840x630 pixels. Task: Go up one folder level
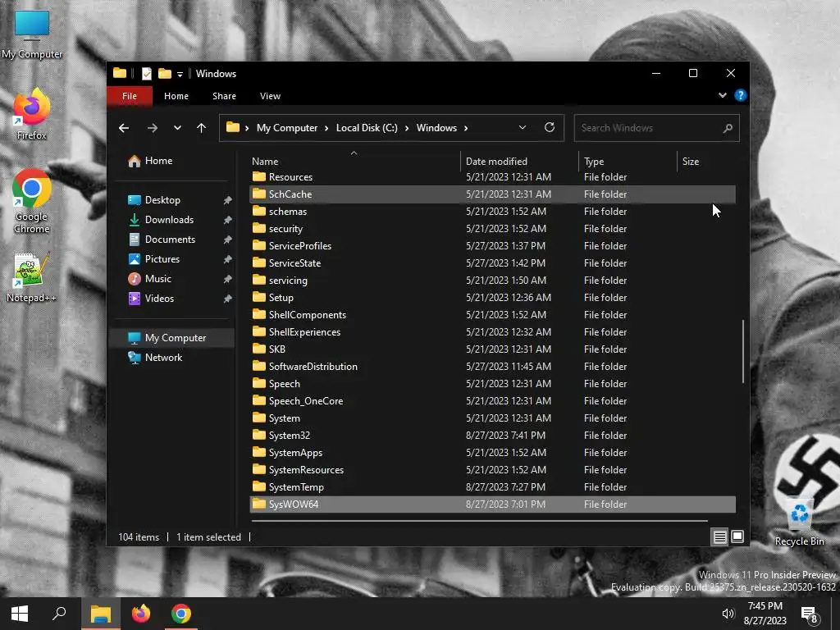(202, 128)
